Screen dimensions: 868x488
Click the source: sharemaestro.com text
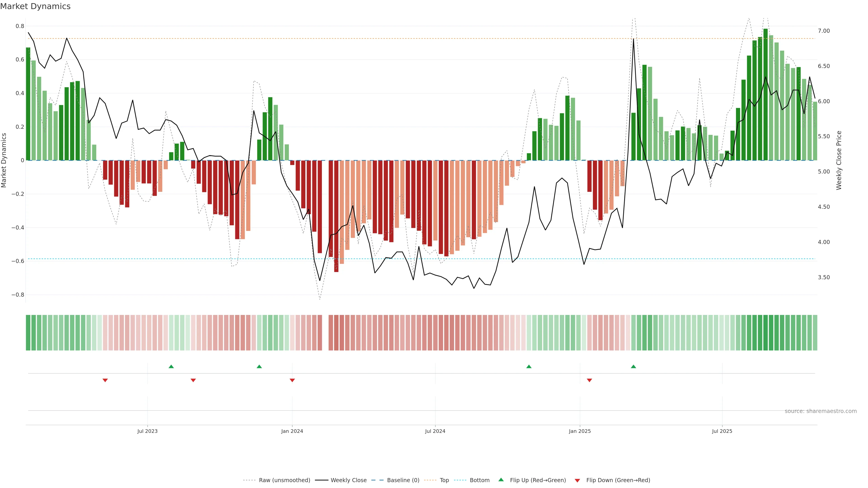tap(821, 411)
